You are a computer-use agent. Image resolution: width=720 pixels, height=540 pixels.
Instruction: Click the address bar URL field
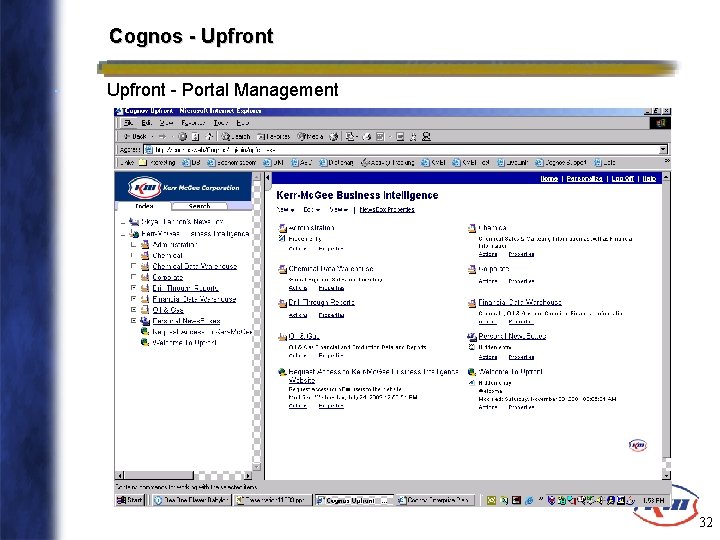coord(401,150)
